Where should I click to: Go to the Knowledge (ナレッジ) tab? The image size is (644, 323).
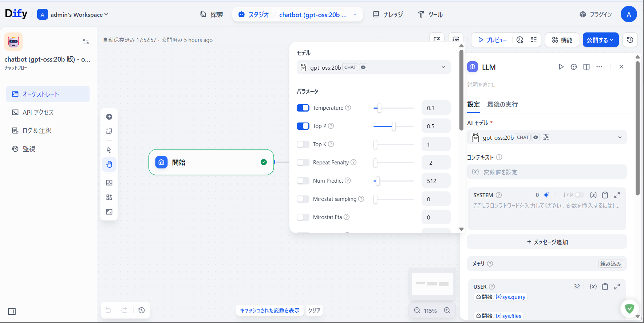388,15
